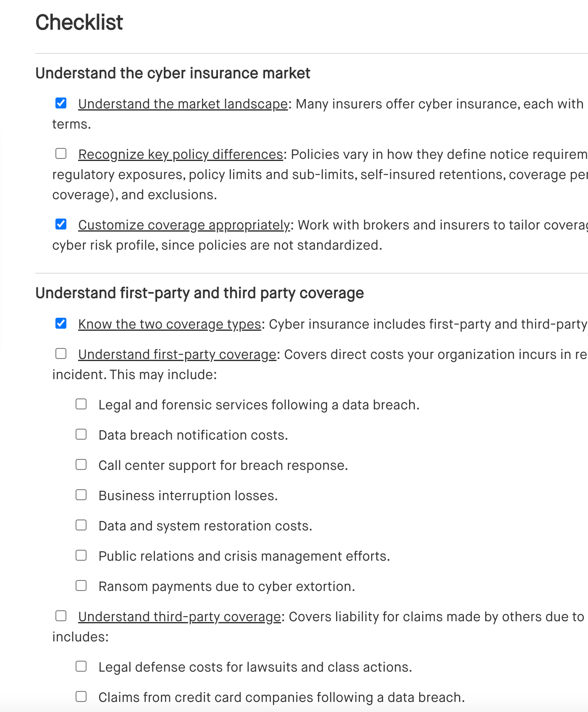Viewport: 588px width, 712px height.
Task: Check the Data breach notification costs box
Action: tap(81, 434)
